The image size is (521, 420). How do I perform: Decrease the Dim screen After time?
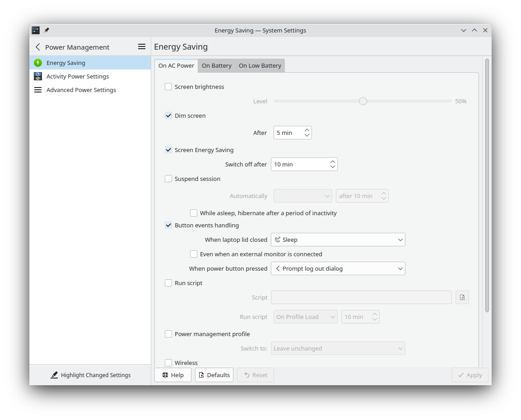307,135
